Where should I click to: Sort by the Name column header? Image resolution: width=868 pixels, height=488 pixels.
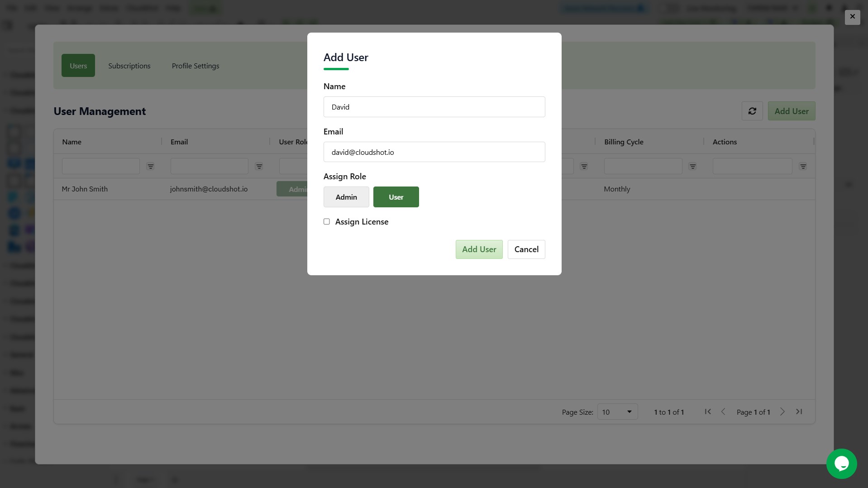pos(72,142)
